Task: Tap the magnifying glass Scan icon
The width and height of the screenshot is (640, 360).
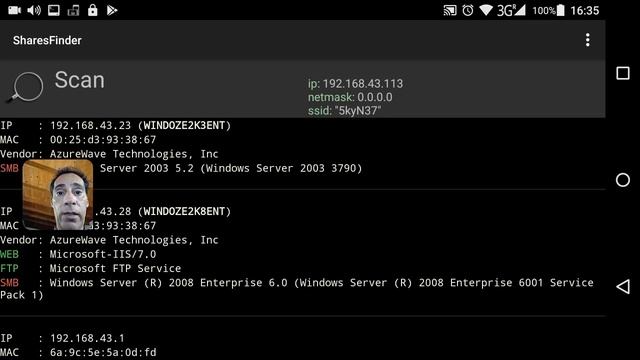Action: (x=25, y=87)
